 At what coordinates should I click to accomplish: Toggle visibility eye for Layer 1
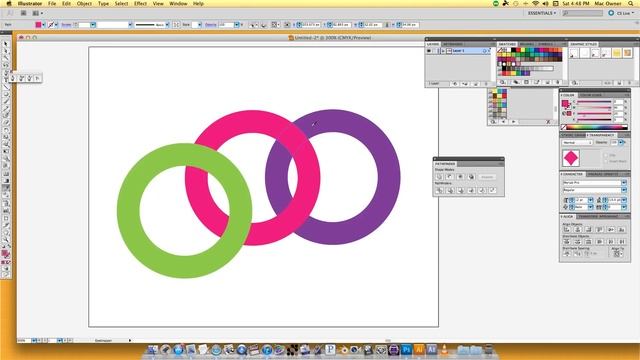click(429, 51)
